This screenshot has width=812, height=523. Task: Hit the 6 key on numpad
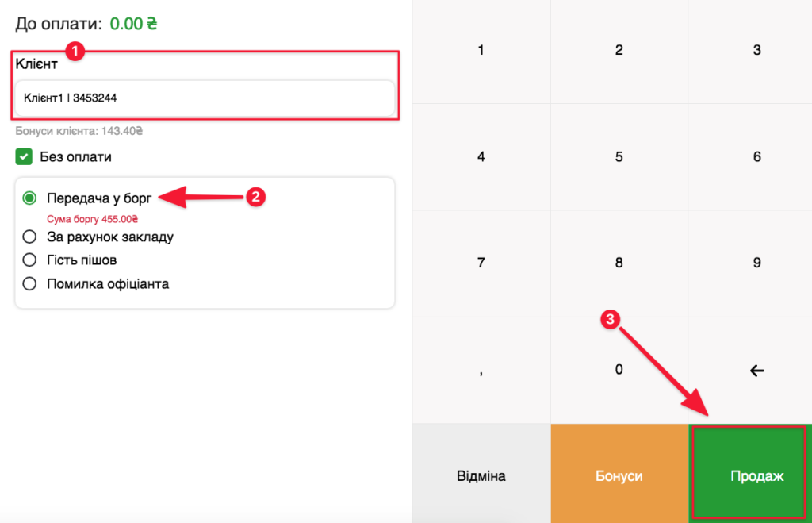756,157
